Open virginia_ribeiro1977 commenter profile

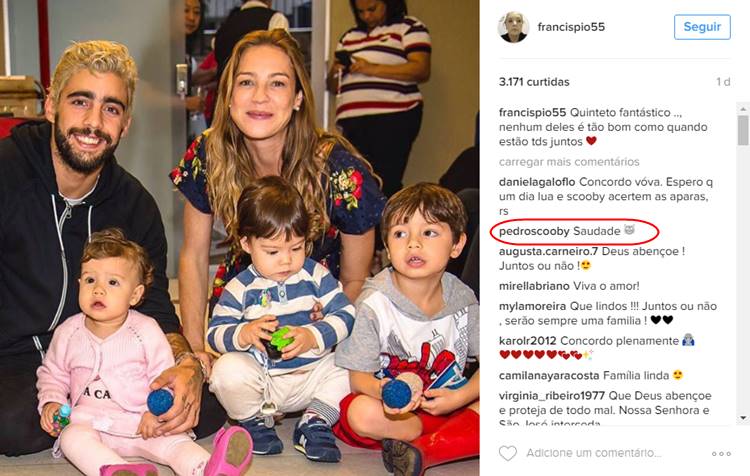552,396
